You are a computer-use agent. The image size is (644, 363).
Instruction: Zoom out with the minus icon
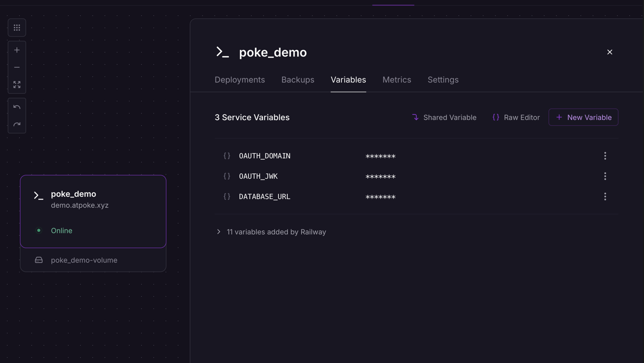(x=17, y=67)
